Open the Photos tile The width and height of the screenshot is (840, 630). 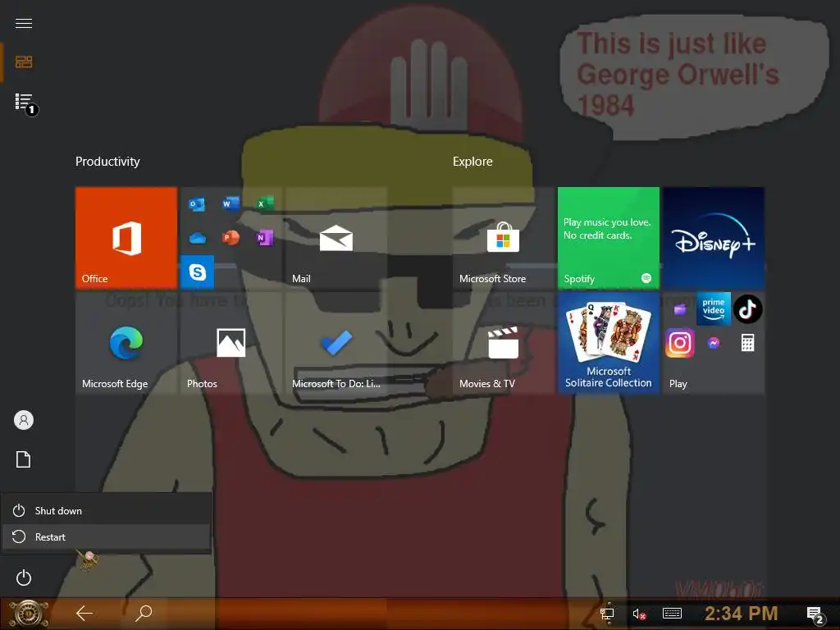(x=231, y=343)
